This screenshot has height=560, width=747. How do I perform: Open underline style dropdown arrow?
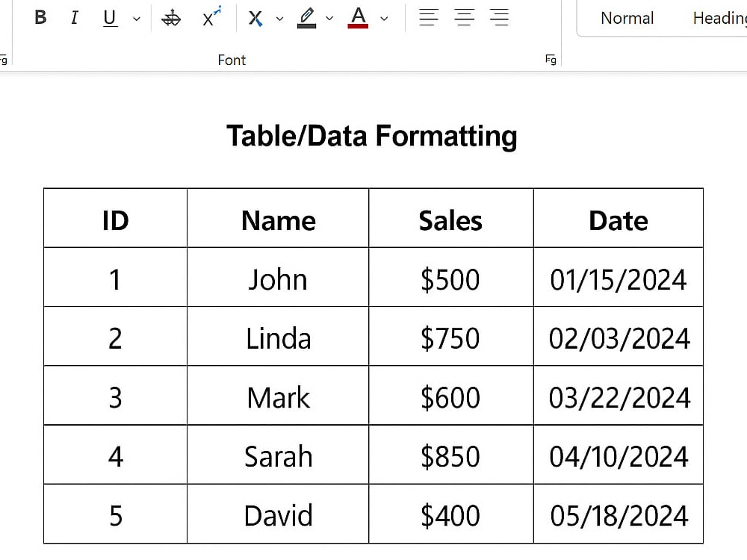(x=137, y=19)
